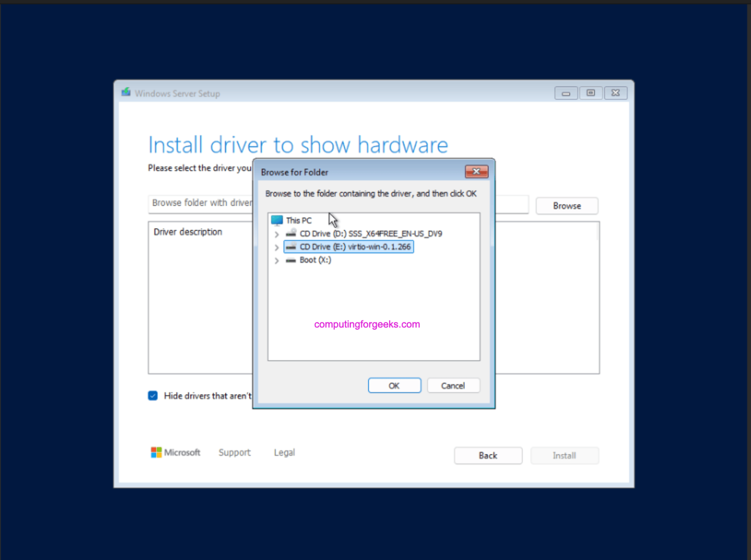The width and height of the screenshot is (751, 560).
Task: Click the CD Drive (D:) disc icon
Action: coord(291,234)
